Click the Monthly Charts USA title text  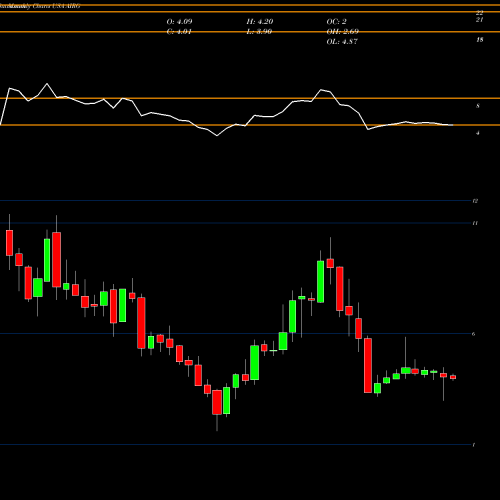click(x=40, y=6)
